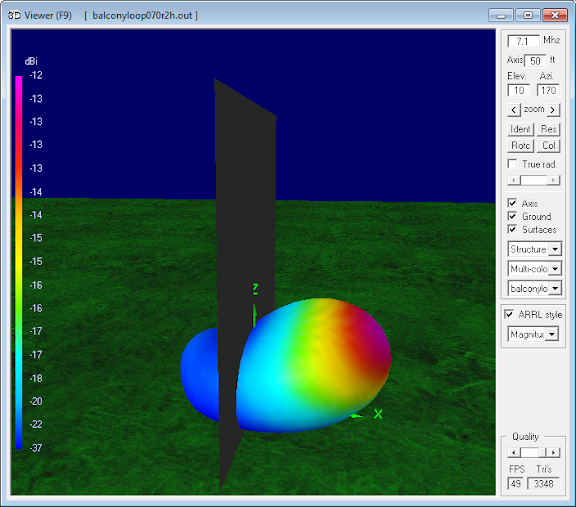Click the -12 dBi scale label
Image resolution: width=576 pixels, height=507 pixels.
pyautogui.click(x=36, y=75)
